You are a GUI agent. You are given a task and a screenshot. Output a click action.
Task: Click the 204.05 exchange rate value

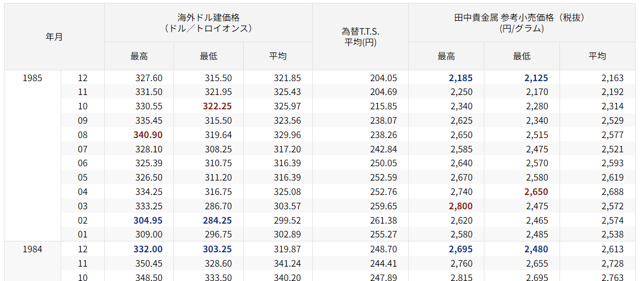pyautogui.click(x=383, y=78)
